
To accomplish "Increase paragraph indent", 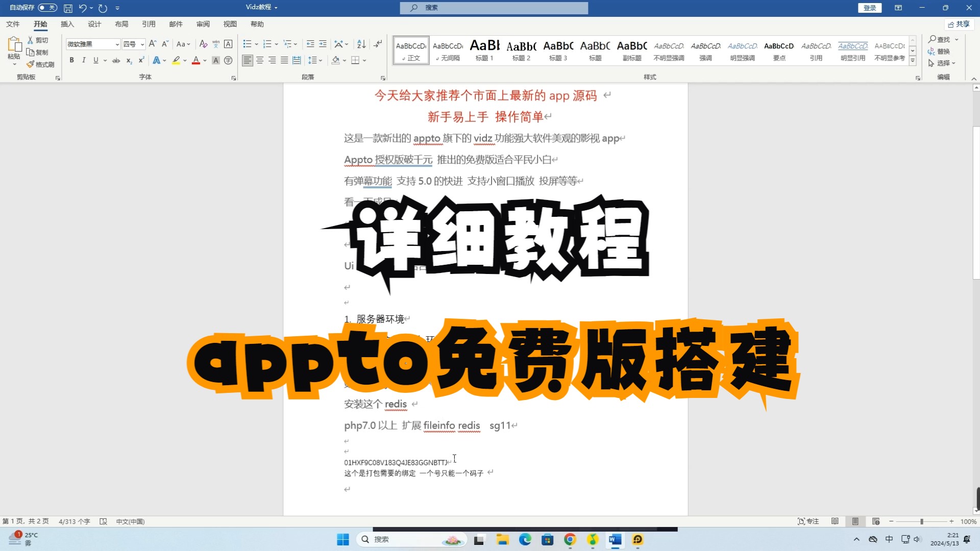I will (x=323, y=44).
